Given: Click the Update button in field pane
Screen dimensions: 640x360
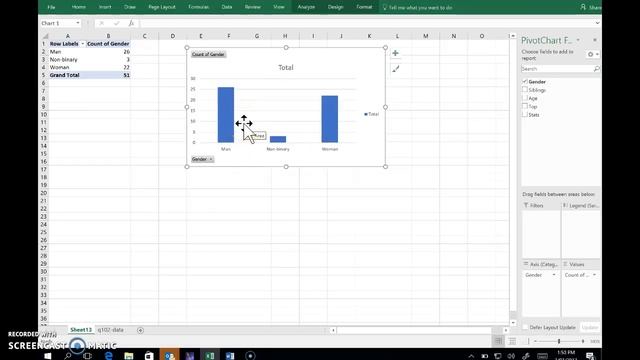Looking at the screenshot, I should pos(589,327).
